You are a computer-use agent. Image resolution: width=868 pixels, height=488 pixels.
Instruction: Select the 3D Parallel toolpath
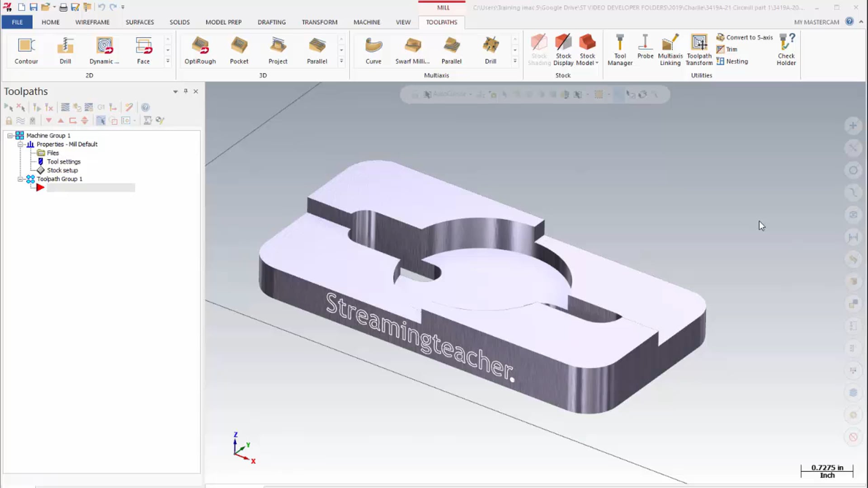click(317, 51)
